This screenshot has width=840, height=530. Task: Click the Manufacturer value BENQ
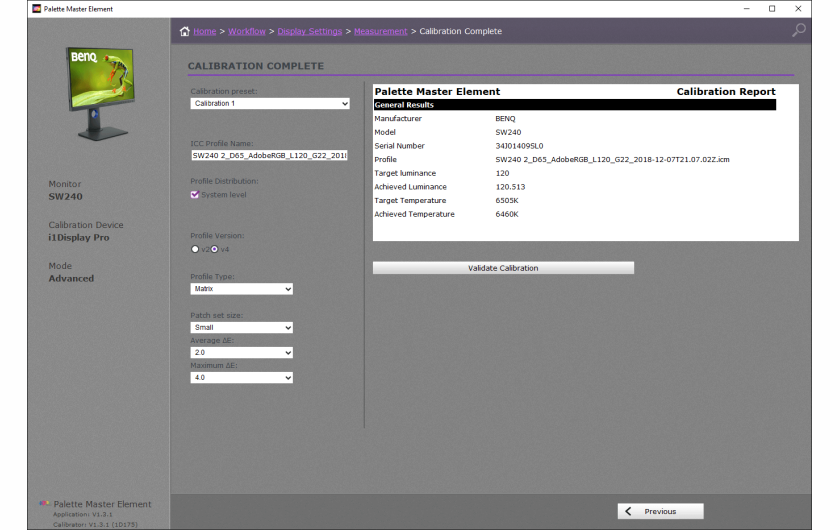[505, 119]
